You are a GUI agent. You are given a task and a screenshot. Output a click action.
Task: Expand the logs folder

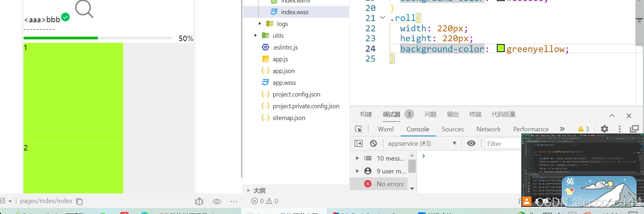tap(260, 24)
